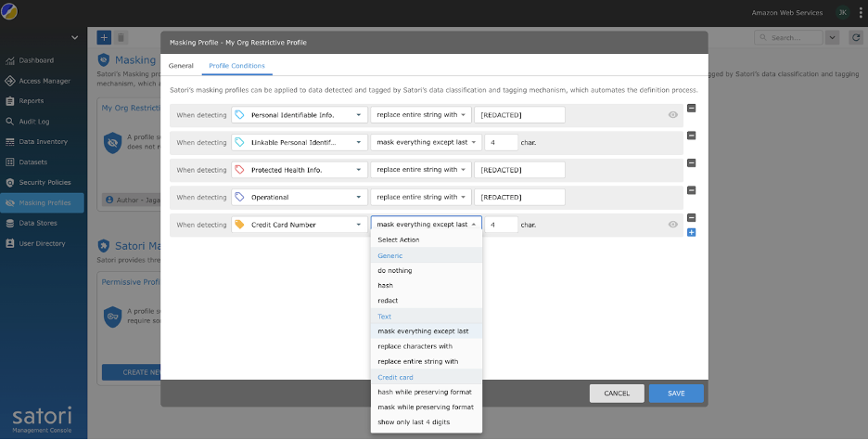Toggle eye preview on Credit Card Number row
The width and height of the screenshot is (868, 440).
[x=673, y=225]
